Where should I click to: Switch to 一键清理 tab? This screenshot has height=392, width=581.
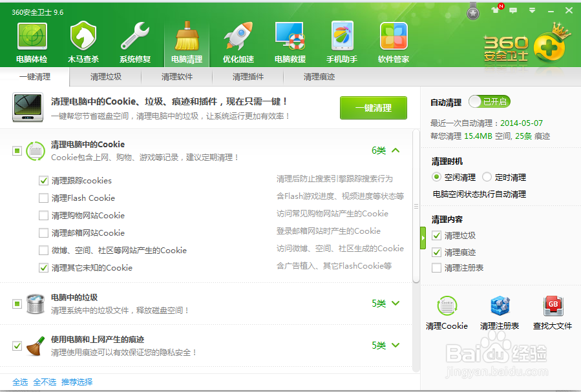[x=35, y=77]
